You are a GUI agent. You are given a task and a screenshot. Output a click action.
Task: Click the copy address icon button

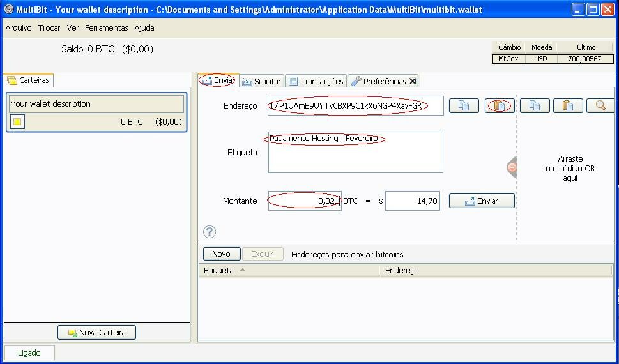pos(464,105)
